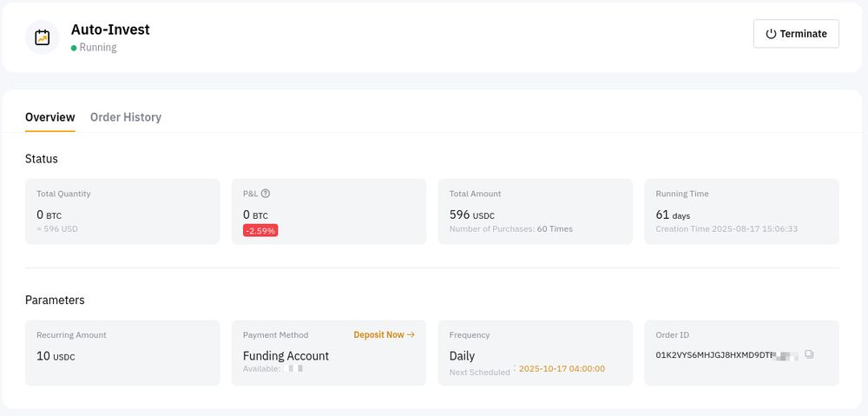Image resolution: width=868 pixels, height=416 pixels.
Task: Click the Auto-Invest page title
Action: pyautogui.click(x=110, y=30)
